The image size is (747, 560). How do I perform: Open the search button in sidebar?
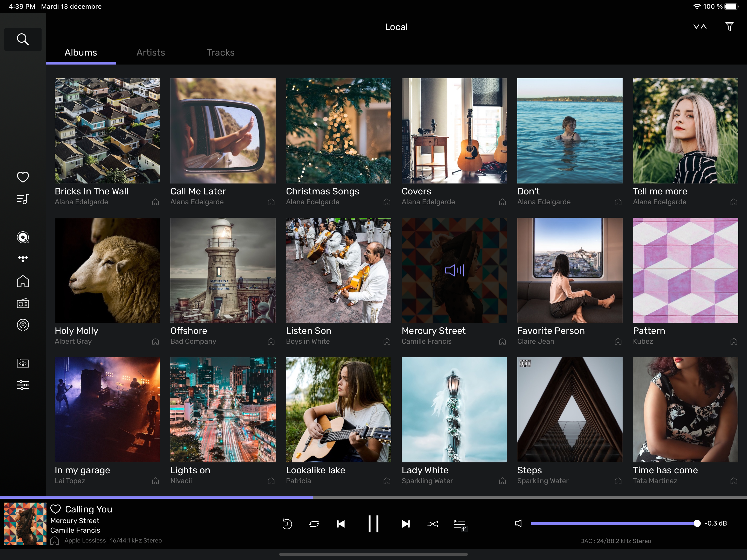[x=23, y=39]
